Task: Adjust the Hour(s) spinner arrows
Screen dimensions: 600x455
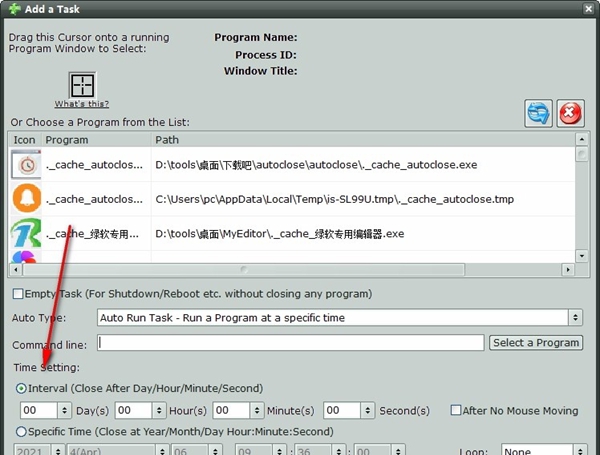Action: 159,411
